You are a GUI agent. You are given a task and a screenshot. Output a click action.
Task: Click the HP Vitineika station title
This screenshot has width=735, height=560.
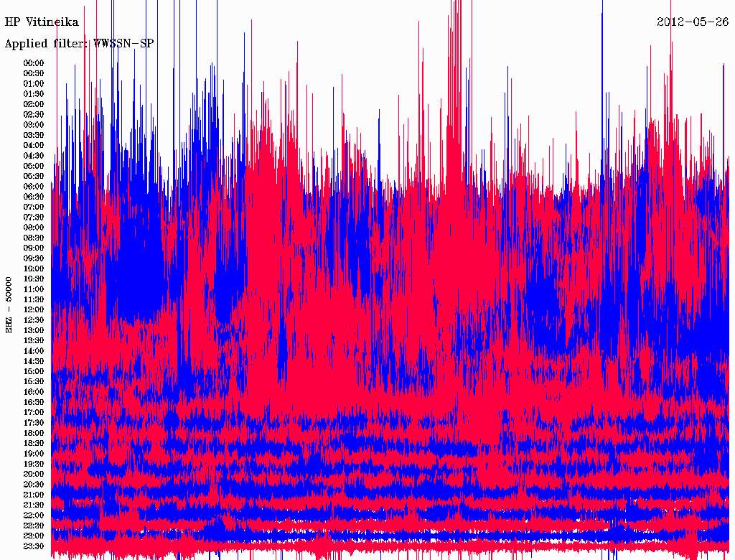coord(42,22)
